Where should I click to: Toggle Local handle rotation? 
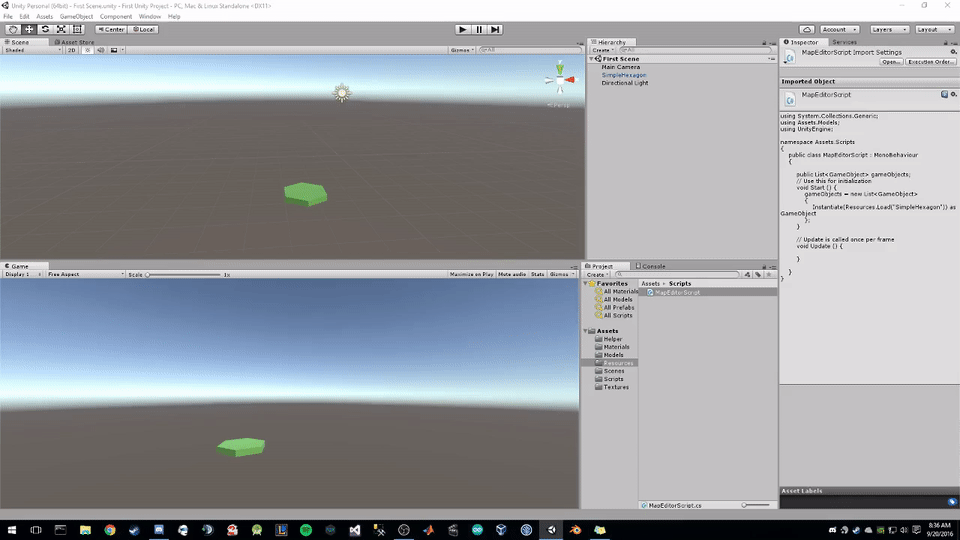[144, 29]
